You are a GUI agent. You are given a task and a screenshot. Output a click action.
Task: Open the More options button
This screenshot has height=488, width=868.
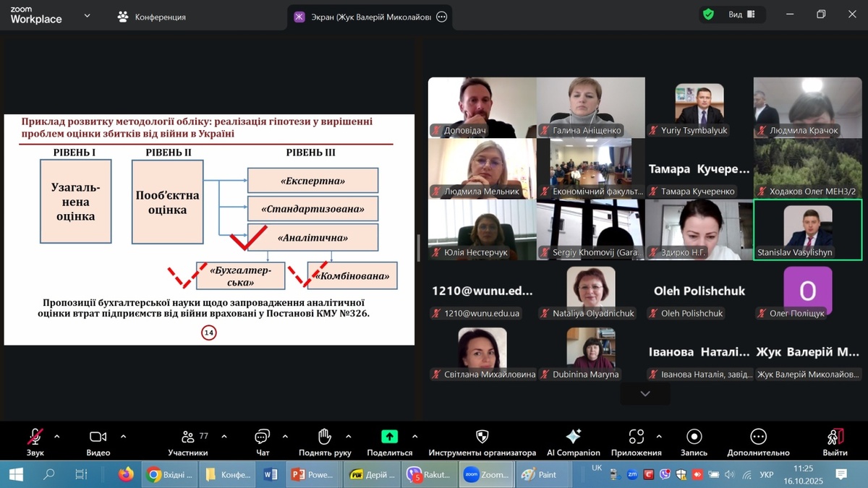click(x=758, y=437)
